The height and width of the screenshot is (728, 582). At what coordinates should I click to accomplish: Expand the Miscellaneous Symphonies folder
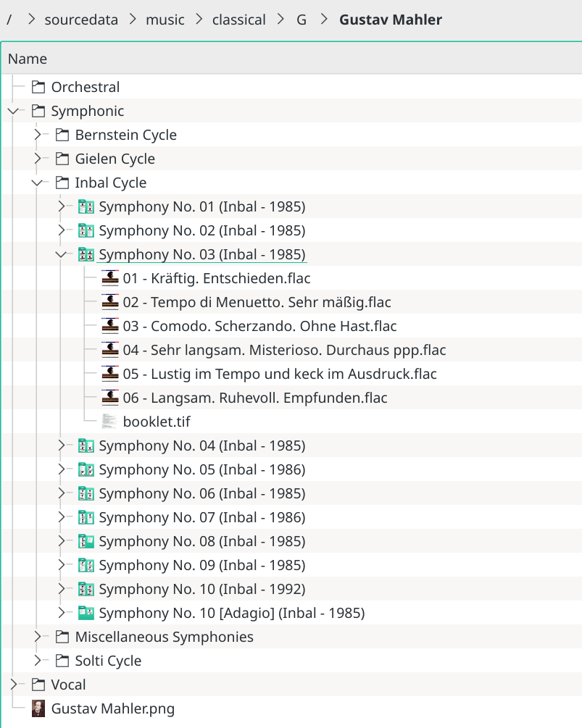point(37,637)
